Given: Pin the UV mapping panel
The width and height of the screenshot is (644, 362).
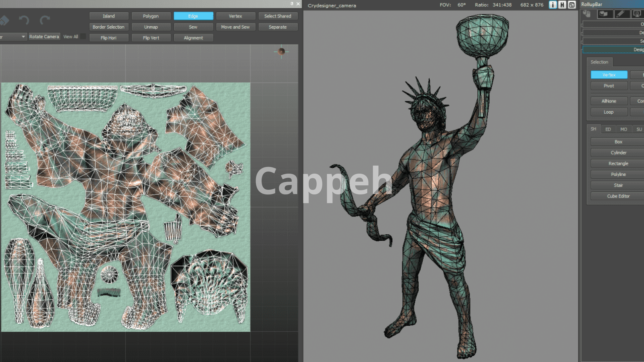Looking at the screenshot, I should tap(292, 4).
